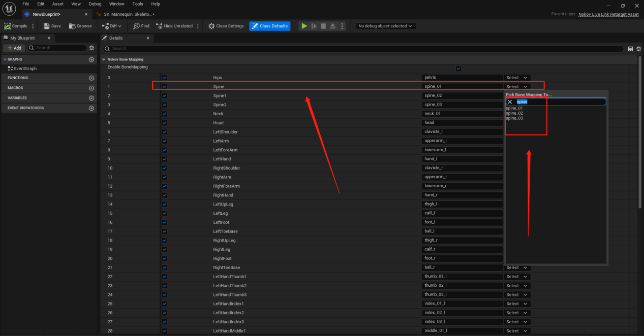This screenshot has width=644, height=336.
Task: Click the Class Defaults button
Action: point(269,26)
